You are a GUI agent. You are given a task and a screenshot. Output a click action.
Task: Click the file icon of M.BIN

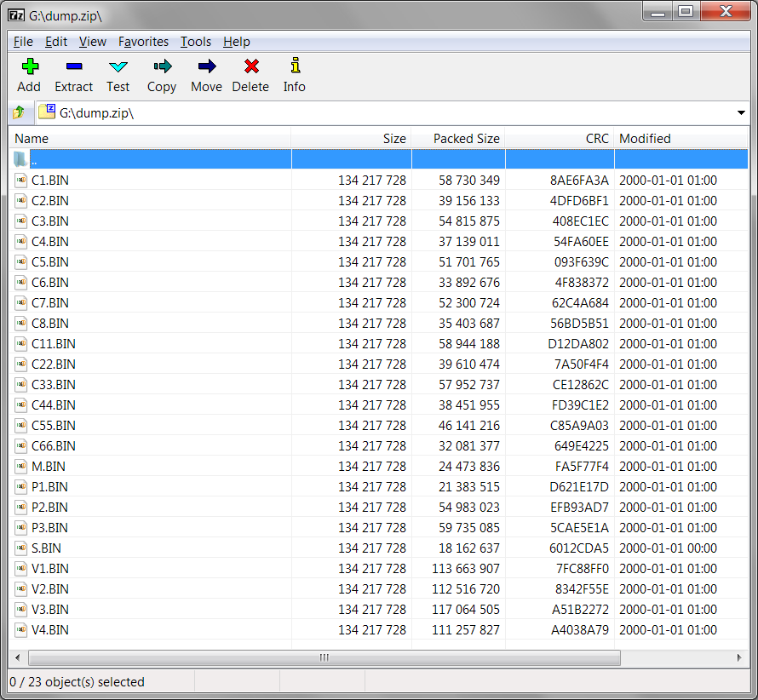coord(20,467)
